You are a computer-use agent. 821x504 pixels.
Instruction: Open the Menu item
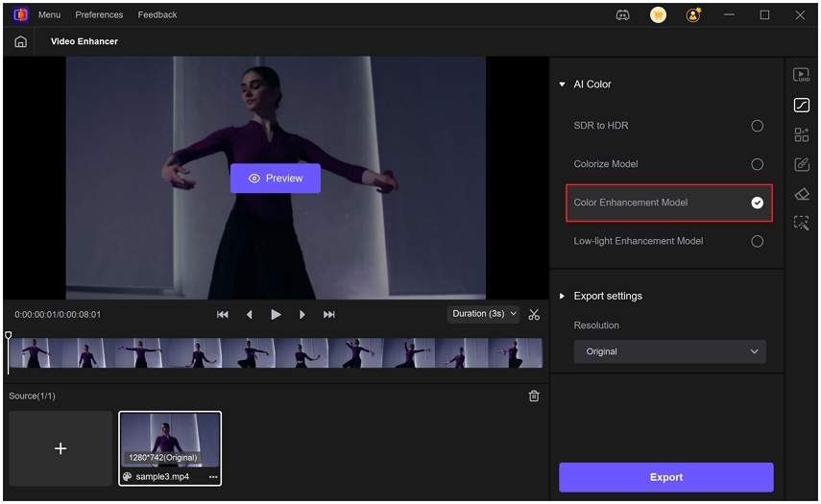pyautogui.click(x=49, y=14)
